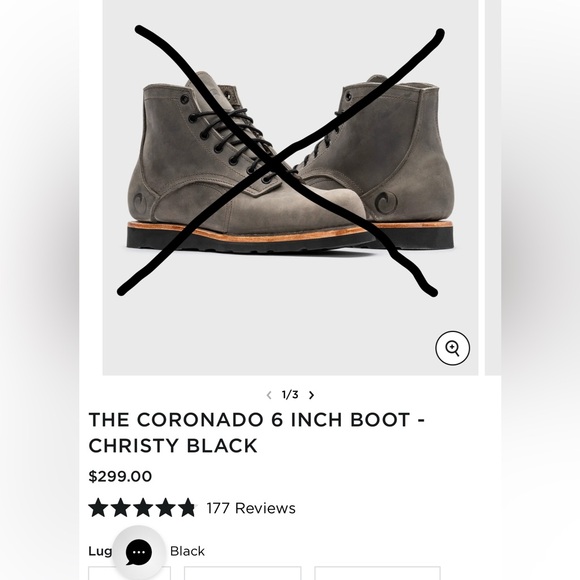This screenshot has width=580, height=580.
Task: Open the chat bubble widget
Action: [139, 552]
